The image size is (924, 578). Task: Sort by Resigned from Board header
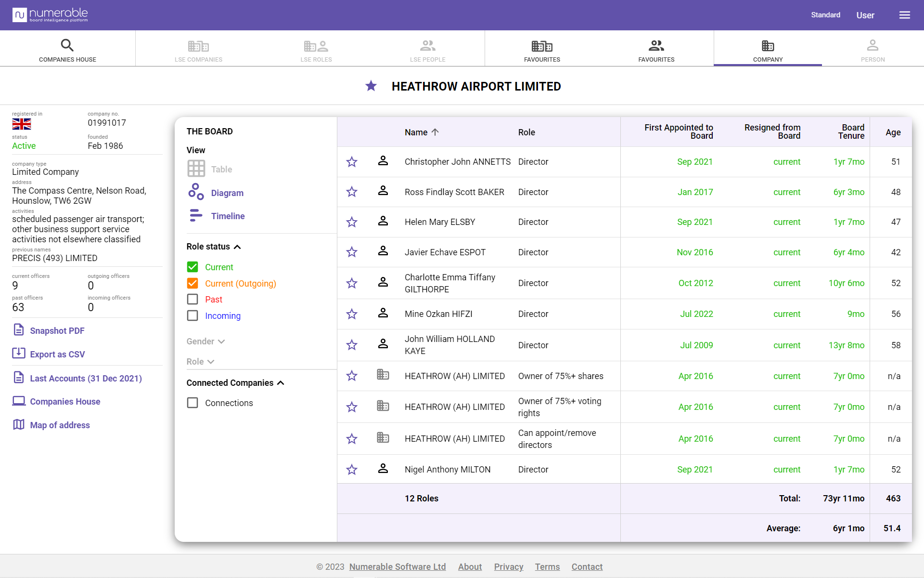(x=772, y=131)
